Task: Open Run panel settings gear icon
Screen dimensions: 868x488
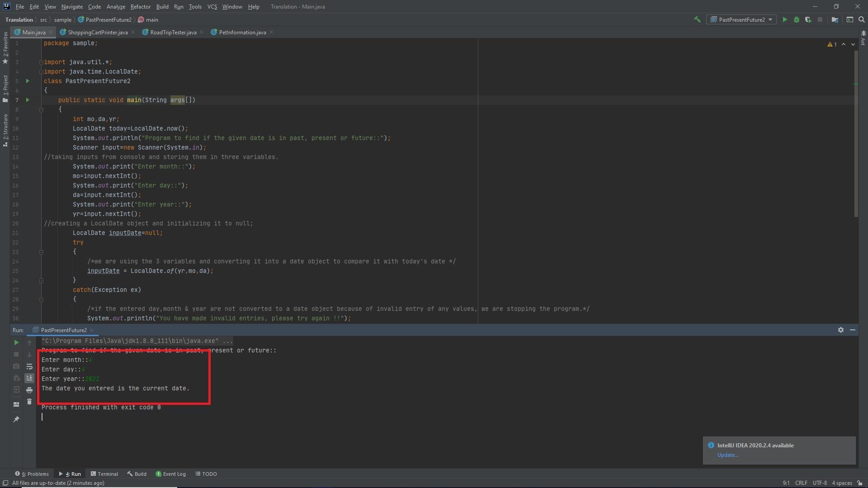Action: point(841,330)
